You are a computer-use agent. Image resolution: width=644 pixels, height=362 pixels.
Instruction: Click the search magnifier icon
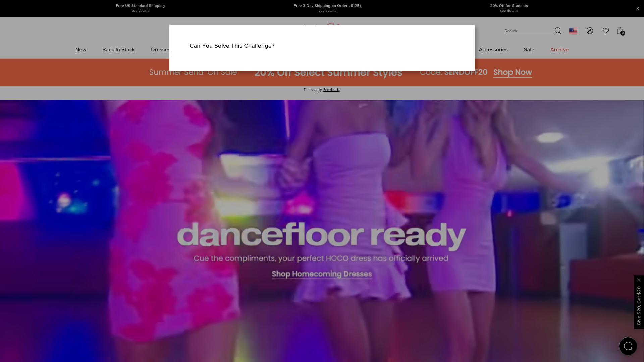[x=558, y=31]
